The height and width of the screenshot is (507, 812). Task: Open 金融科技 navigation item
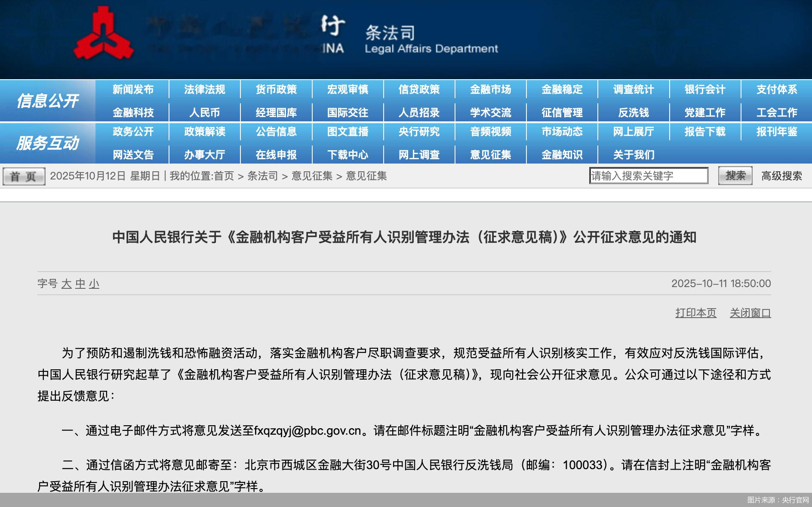click(133, 113)
